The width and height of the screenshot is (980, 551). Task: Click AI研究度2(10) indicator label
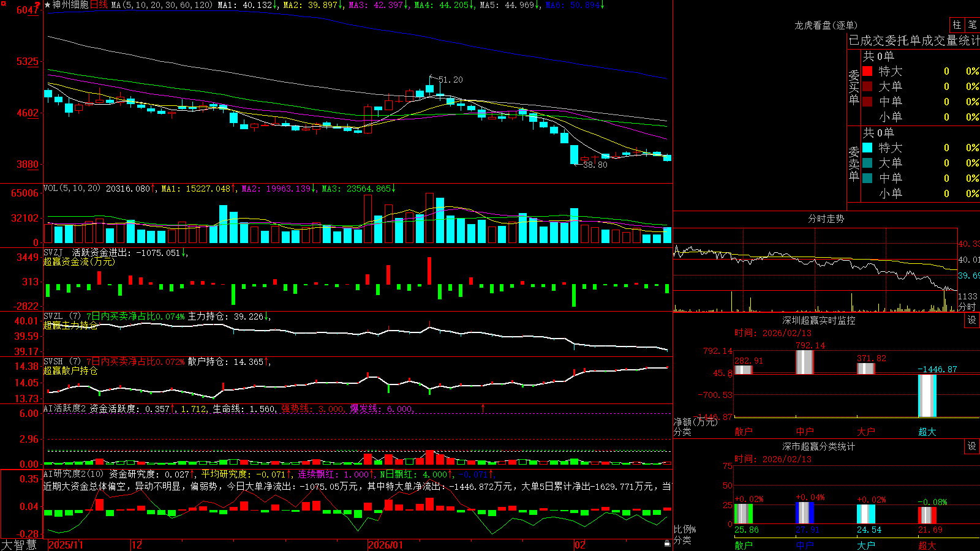point(73,474)
